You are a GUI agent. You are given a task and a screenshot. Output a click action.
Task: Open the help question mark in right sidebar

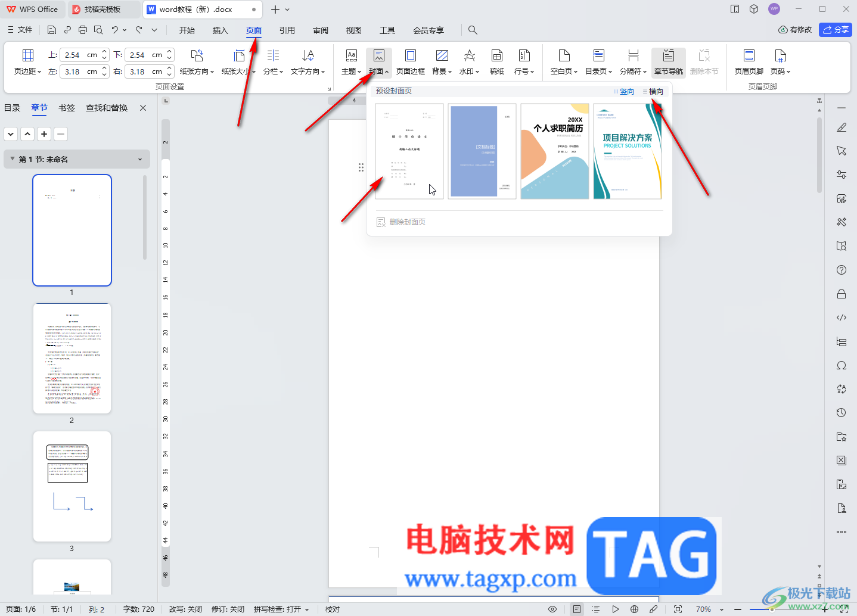(x=842, y=270)
